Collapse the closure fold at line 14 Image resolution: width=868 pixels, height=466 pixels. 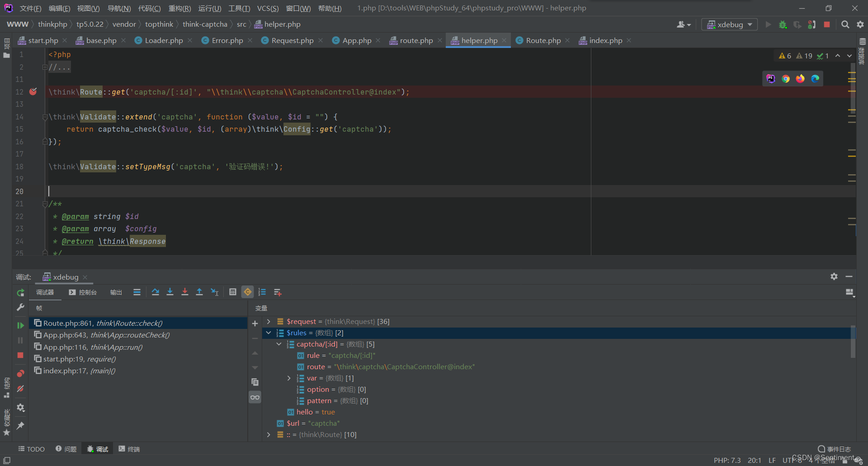click(x=45, y=117)
